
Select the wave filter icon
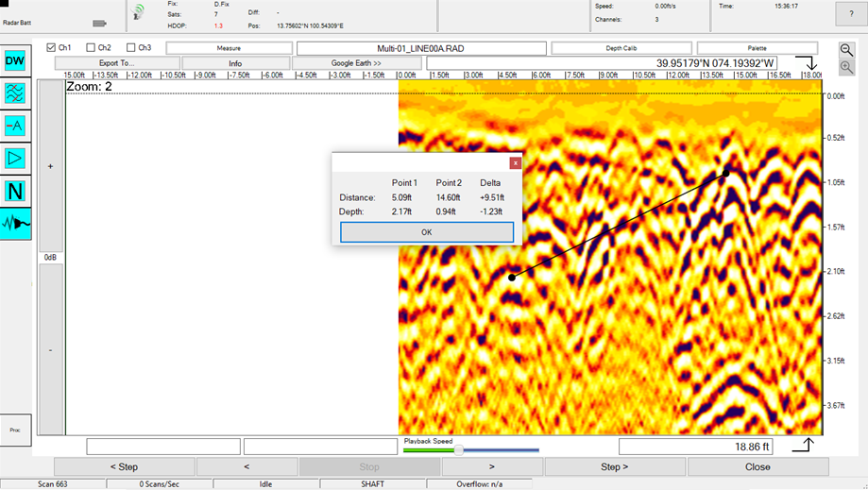pos(16,93)
